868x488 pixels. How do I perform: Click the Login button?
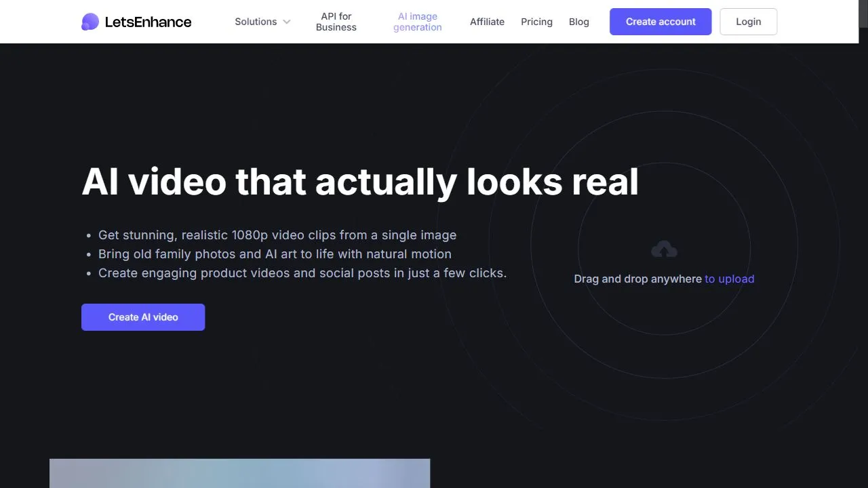pyautogui.click(x=749, y=22)
